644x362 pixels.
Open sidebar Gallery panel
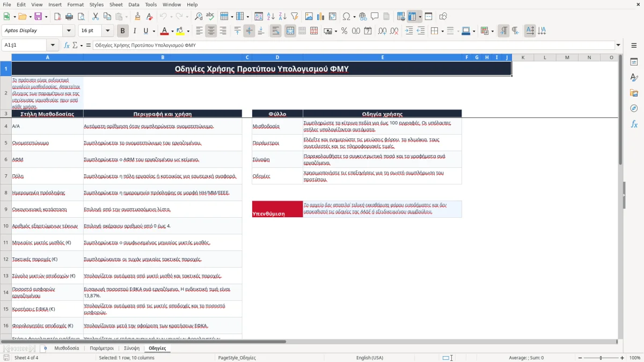coord(634,93)
